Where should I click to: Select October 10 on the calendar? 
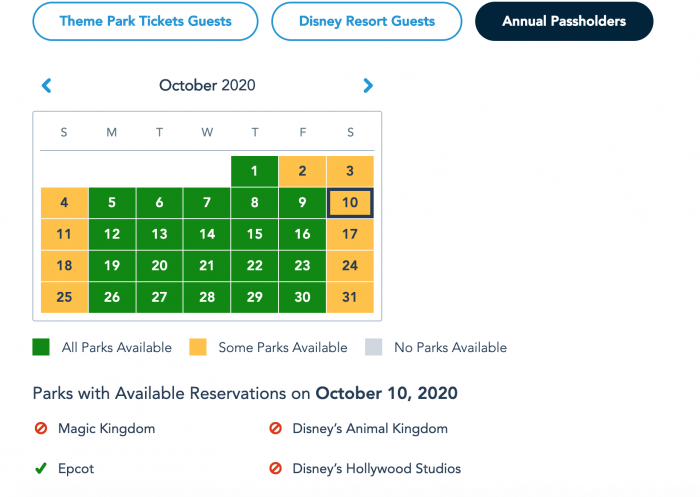click(x=350, y=203)
